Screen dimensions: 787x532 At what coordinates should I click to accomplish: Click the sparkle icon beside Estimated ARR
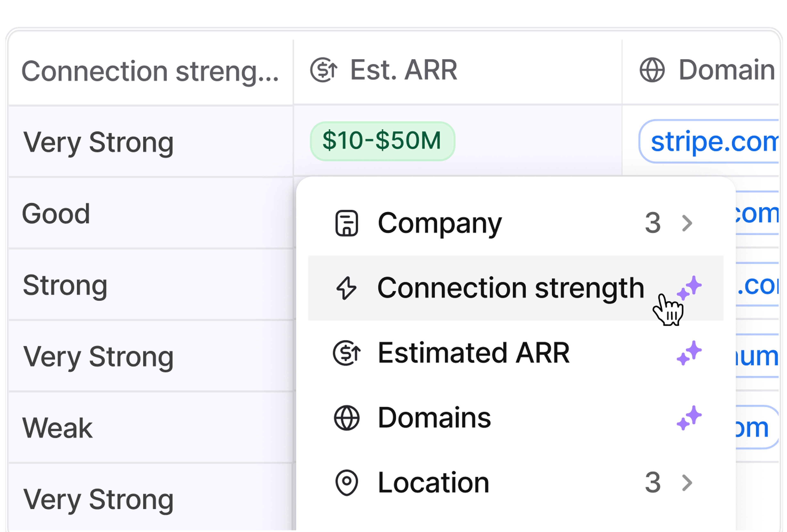689,353
